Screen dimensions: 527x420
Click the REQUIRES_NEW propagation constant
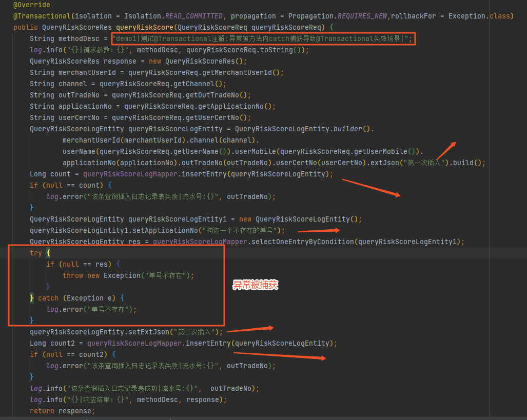362,16
